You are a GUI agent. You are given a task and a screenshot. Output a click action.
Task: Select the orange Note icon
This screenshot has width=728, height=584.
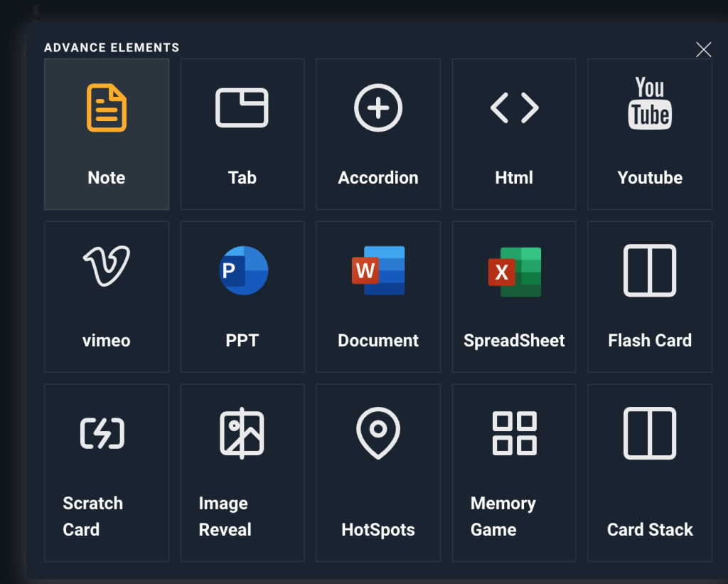[107, 108]
